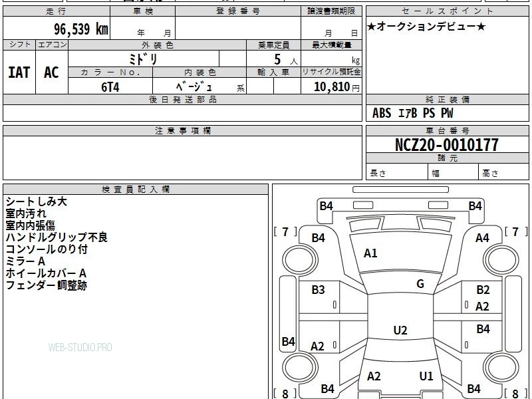This screenshot has height=399, width=532.
Task: Select the 諸元 header
Action: (447, 158)
